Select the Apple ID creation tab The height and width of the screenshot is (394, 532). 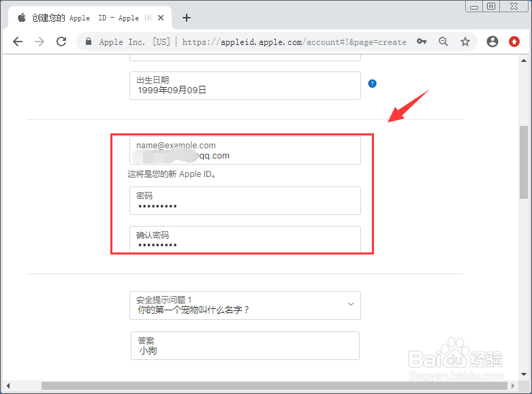90,18
